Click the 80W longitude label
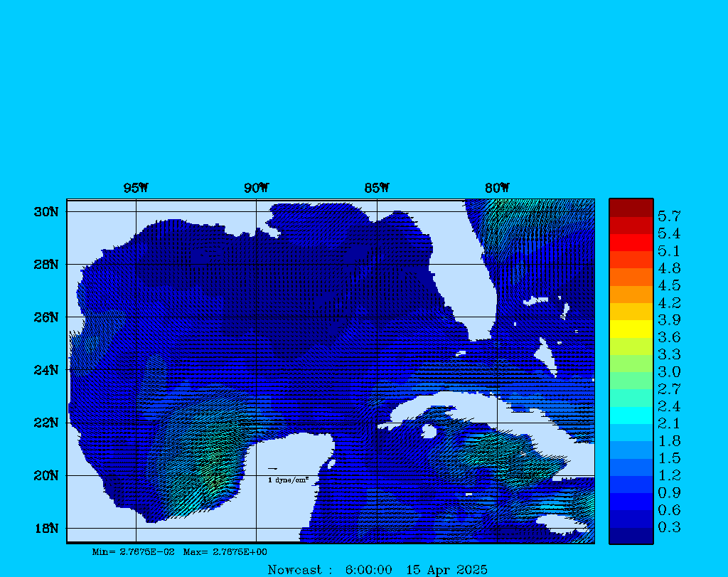 point(497,189)
